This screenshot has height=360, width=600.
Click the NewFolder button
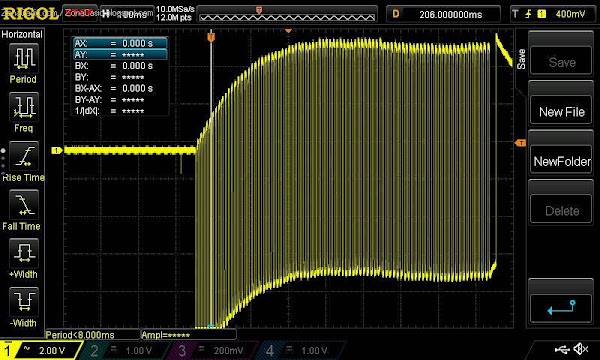point(561,161)
